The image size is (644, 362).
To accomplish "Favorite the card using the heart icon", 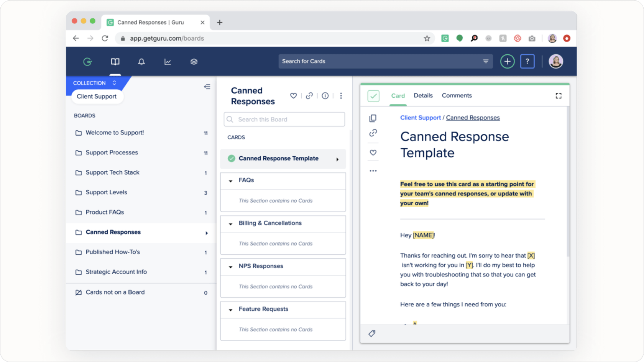I will (x=373, y=152).
